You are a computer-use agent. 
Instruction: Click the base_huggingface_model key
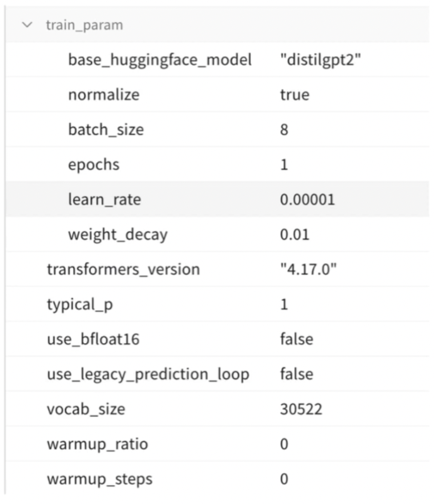160,61
